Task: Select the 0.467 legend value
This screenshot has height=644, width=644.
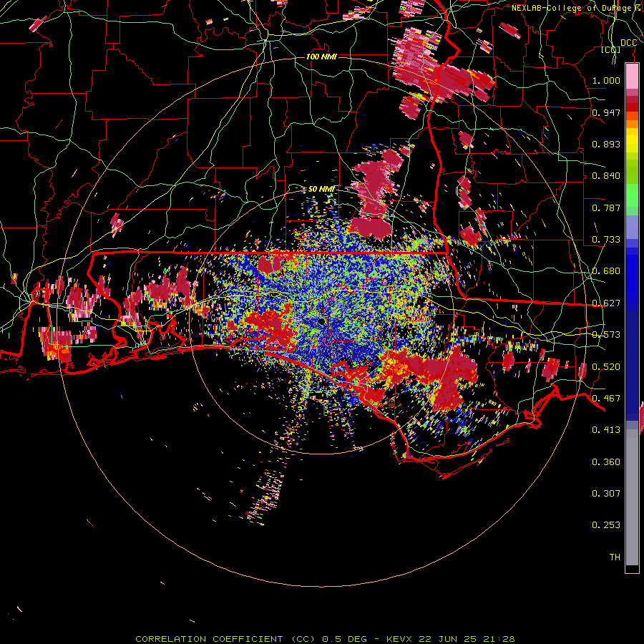Action: point(606,399)
